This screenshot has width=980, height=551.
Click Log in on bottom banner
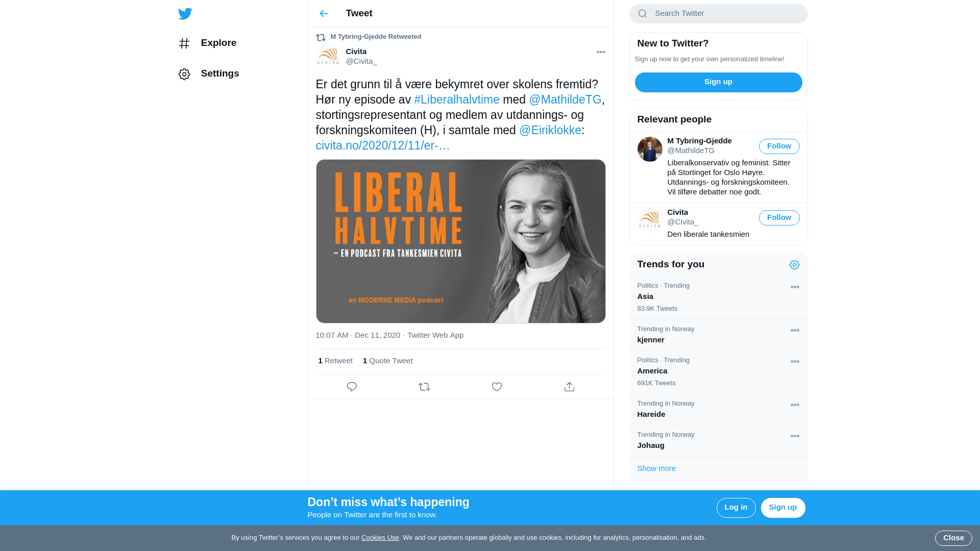(736, 508)
